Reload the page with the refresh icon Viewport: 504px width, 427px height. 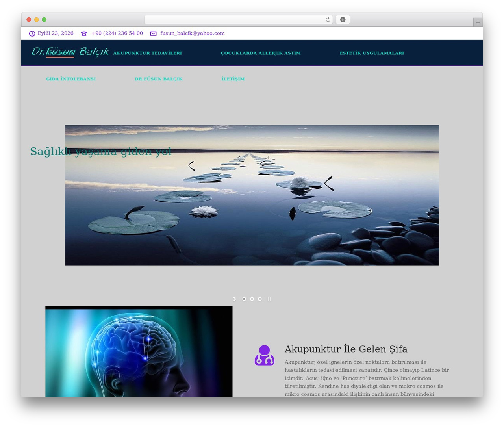pos(328,20)
